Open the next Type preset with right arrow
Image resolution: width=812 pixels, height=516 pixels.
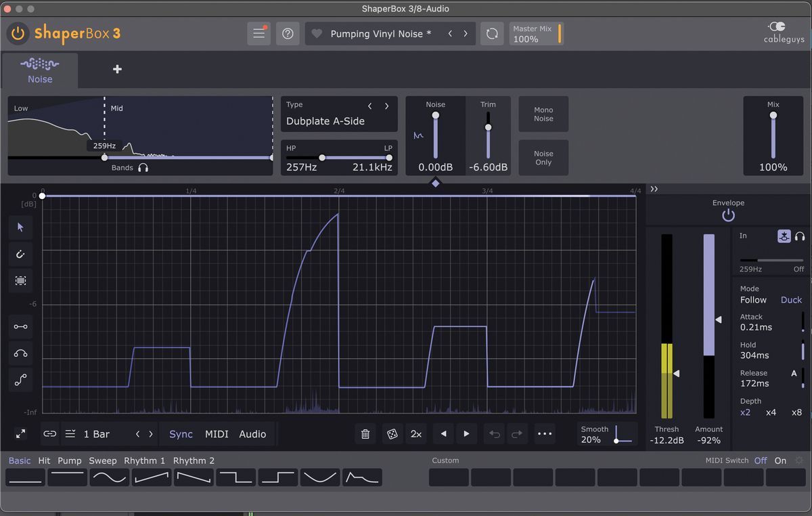(386, 106)
